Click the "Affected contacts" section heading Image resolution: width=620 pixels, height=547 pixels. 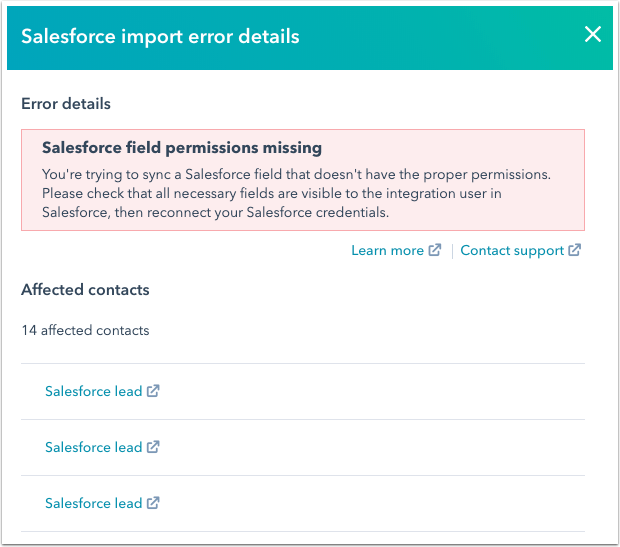coord(85,290)
